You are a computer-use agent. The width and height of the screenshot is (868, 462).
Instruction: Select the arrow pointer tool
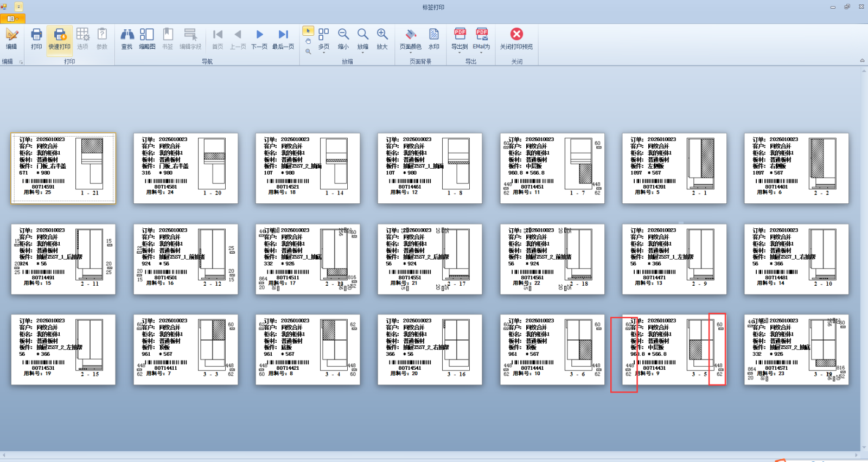coord(308,31)
